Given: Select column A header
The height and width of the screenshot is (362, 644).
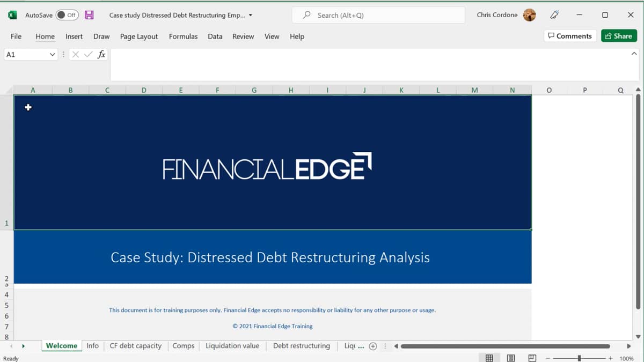Looking at the screenshot, I should pos(33,90).
